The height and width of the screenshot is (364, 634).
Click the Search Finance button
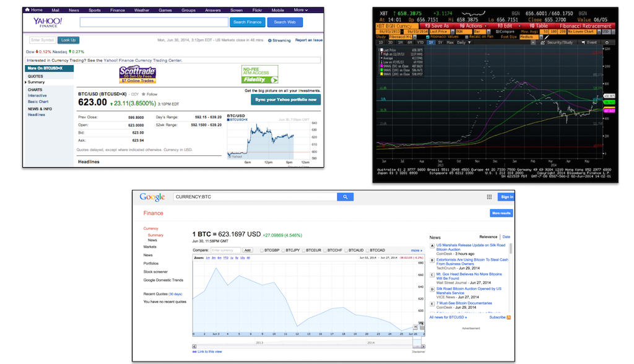[248, 22]
